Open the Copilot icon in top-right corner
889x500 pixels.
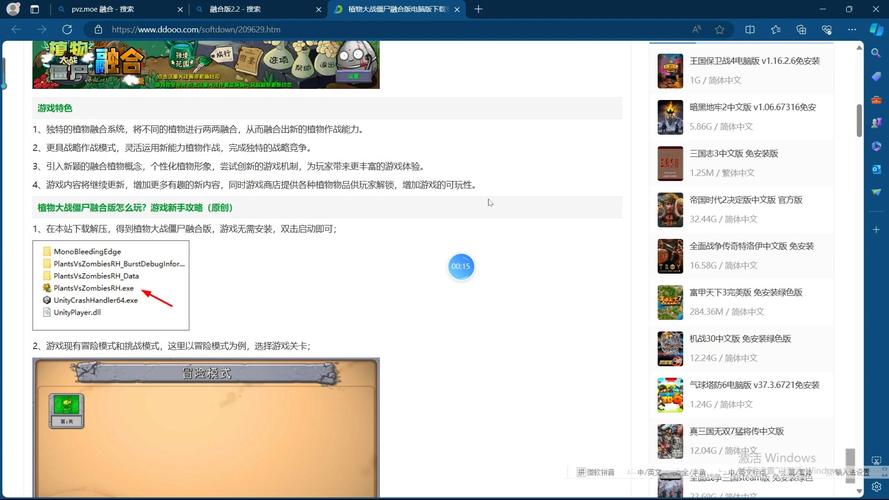pyautogui.click(x=877, y=29)
